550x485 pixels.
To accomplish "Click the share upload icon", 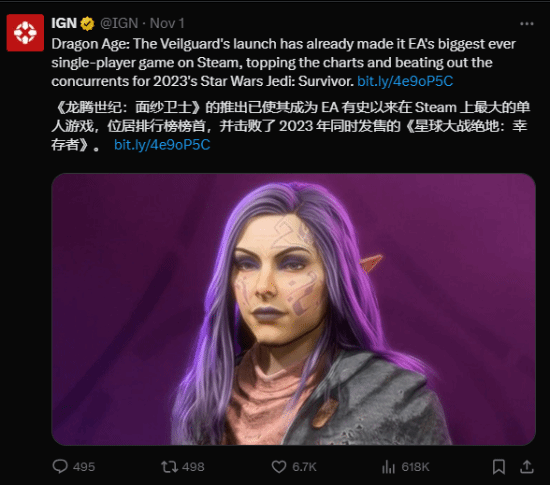I will [526, 466].
